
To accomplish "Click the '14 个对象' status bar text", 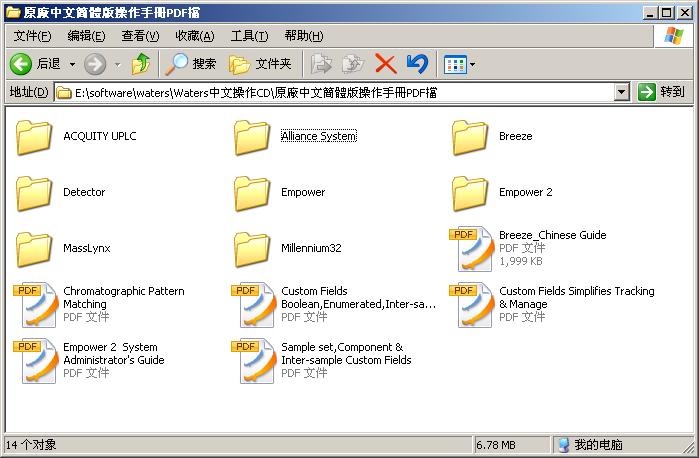I will pos(31,445).
